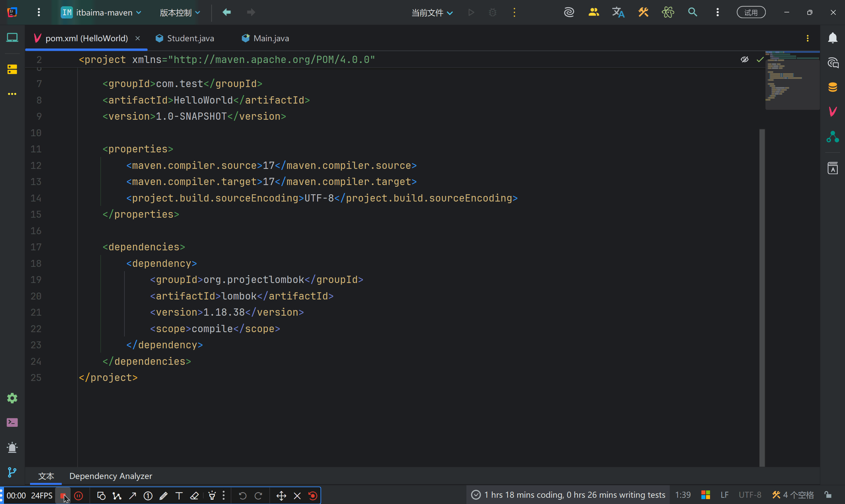
Task: Click the search magnifier icon
Action: (x=693, y=13)
